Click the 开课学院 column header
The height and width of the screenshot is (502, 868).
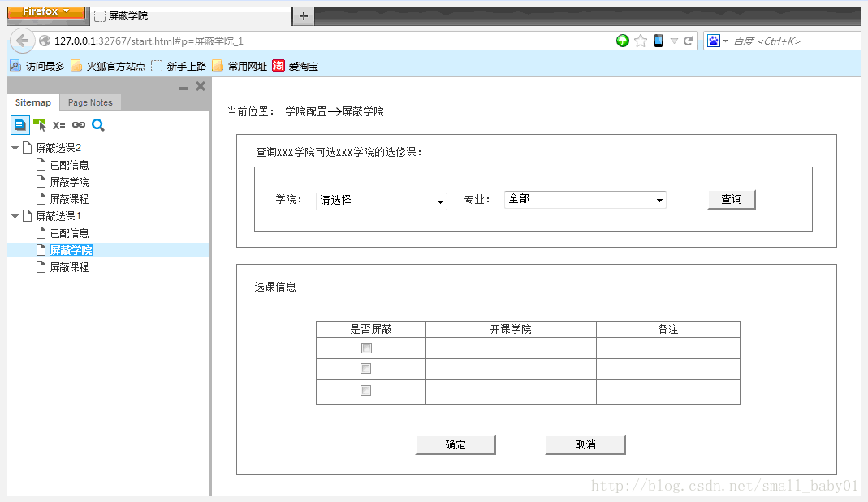511,329
